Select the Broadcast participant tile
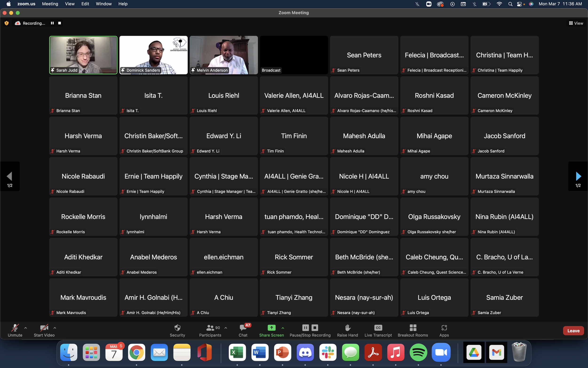 (x=294, y=55)
